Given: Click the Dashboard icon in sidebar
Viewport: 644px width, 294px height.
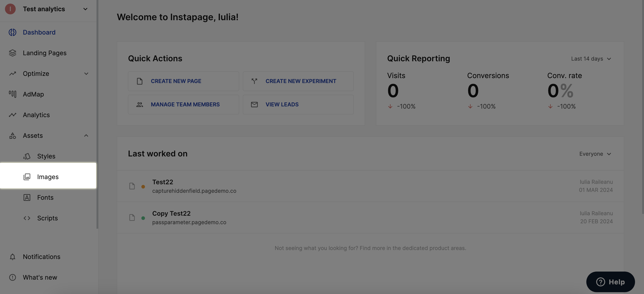Looking at the screenshot, I should pos(13,32).
